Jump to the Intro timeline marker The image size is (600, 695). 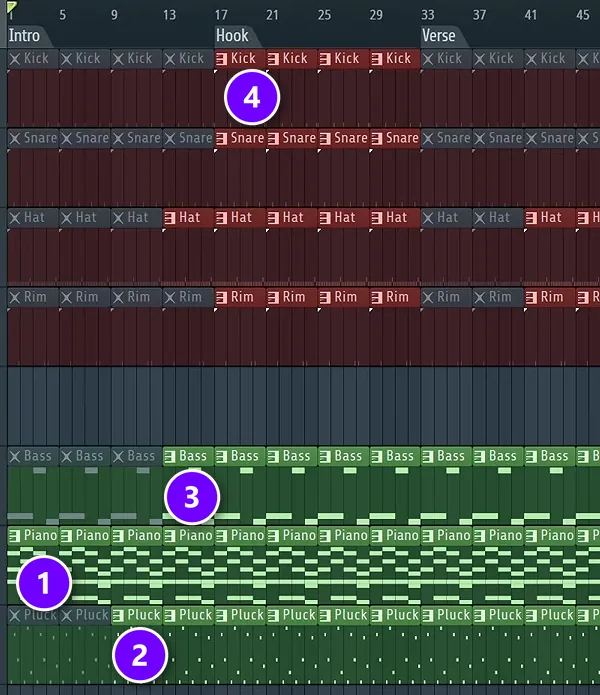[24, 35]
